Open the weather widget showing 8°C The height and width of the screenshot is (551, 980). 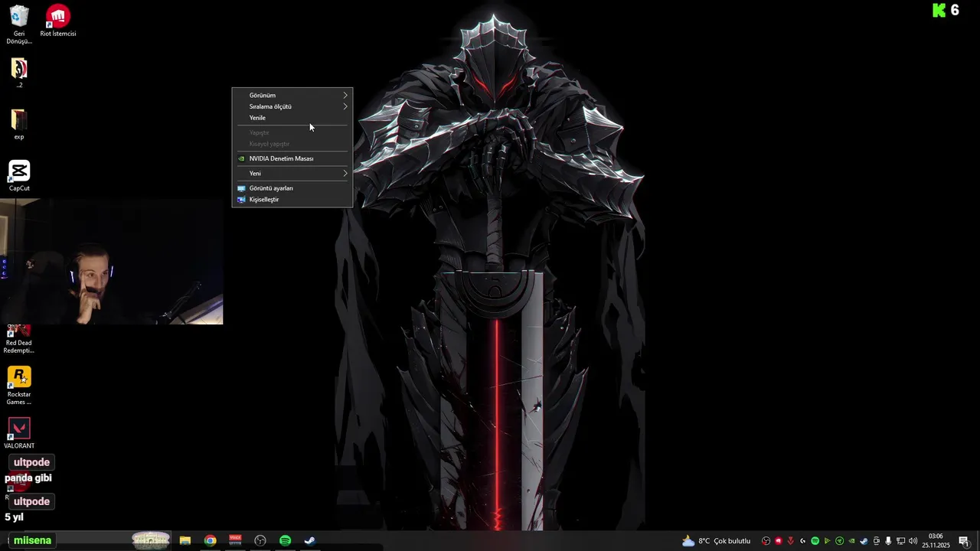[716, 541]
